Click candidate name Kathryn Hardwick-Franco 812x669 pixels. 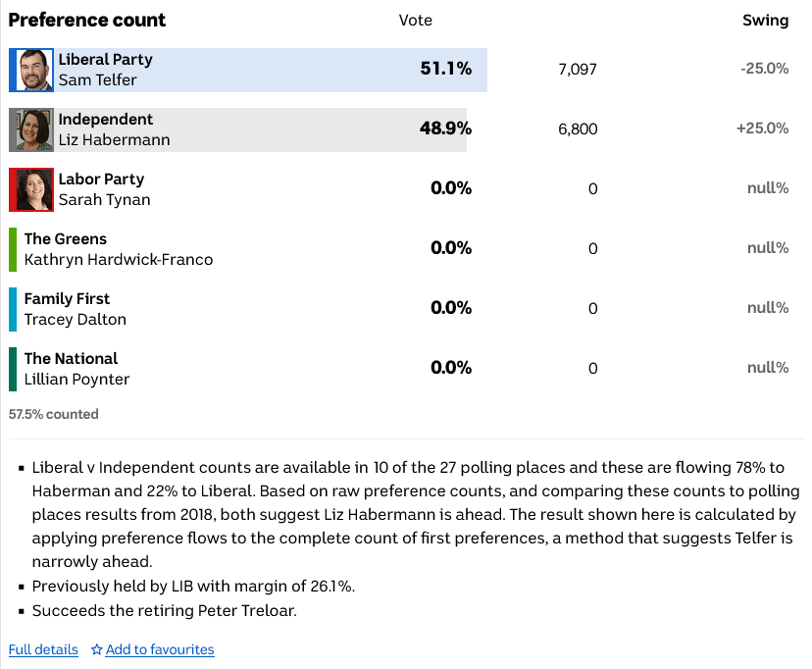tap(118, 260)
